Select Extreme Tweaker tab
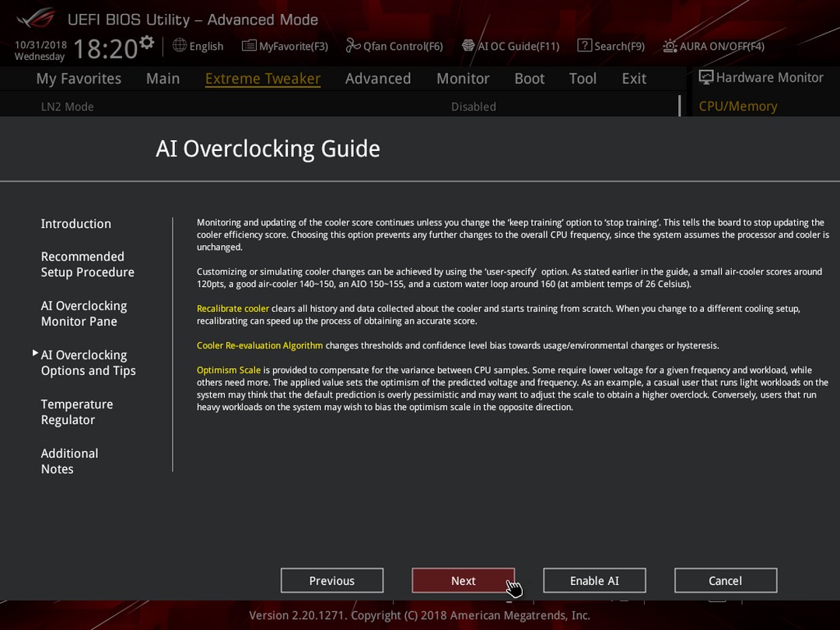 click(x=263, y=79)
